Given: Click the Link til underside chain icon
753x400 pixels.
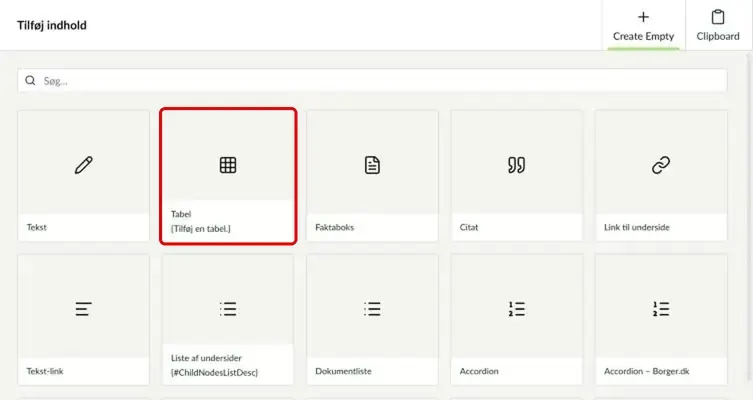Looking at the screenshot, I should pos(661,165).
